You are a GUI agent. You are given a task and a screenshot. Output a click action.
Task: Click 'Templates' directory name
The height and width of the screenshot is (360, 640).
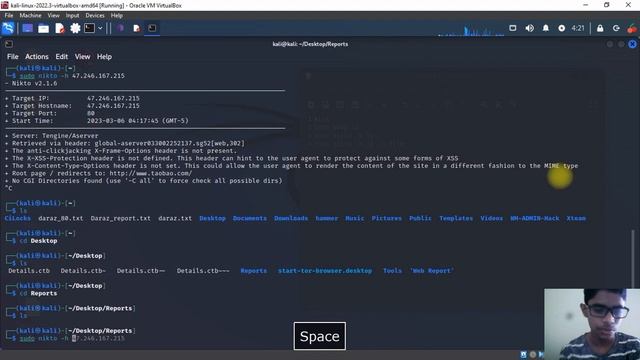pos(456,218)
